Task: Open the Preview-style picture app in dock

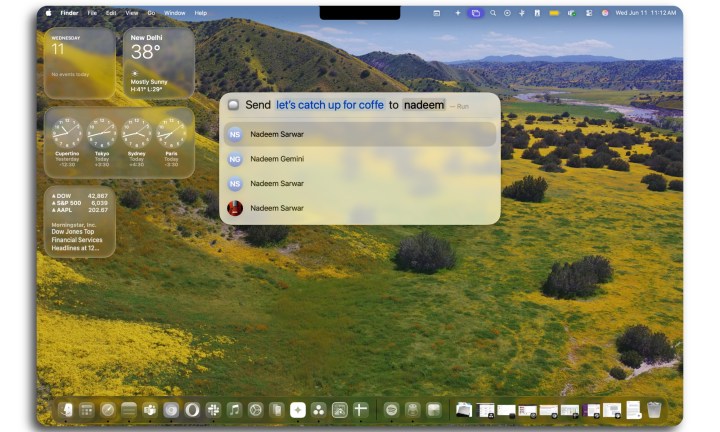Action: (x=340, y=410)
